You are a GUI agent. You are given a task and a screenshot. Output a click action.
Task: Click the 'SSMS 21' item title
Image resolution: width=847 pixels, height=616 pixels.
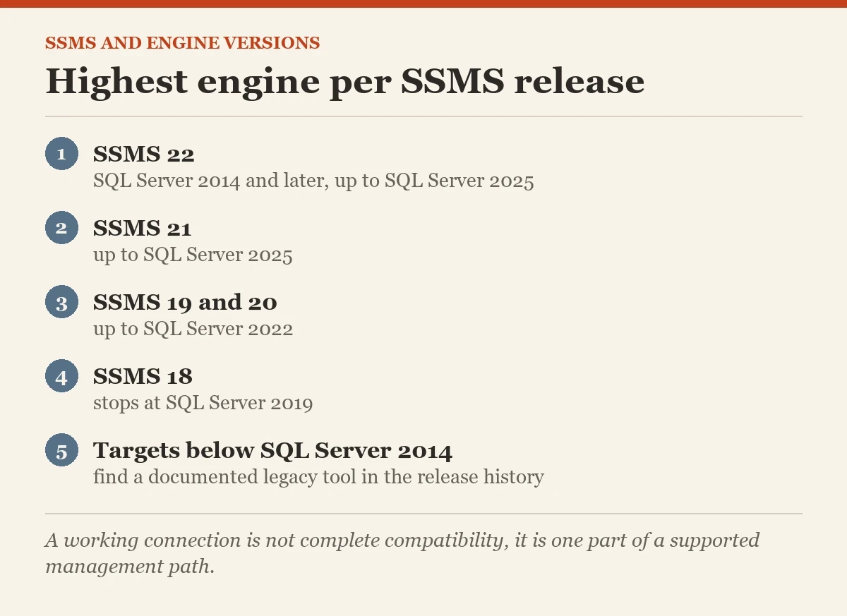[143, 229]
